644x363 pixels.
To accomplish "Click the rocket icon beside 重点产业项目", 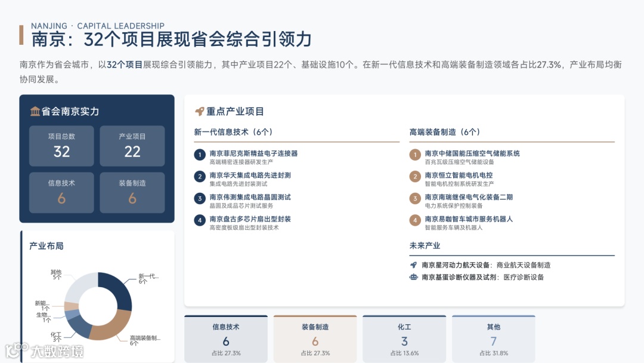I will pos(200,112).
